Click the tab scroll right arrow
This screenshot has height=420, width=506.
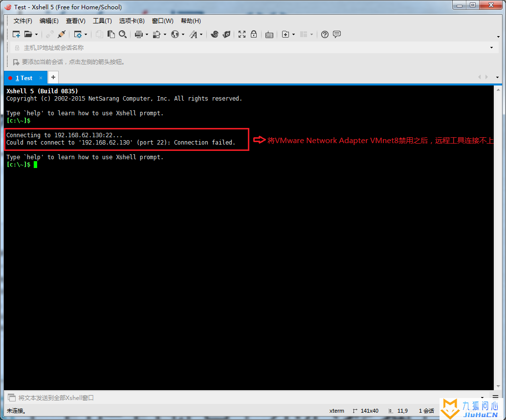[486, 77]
